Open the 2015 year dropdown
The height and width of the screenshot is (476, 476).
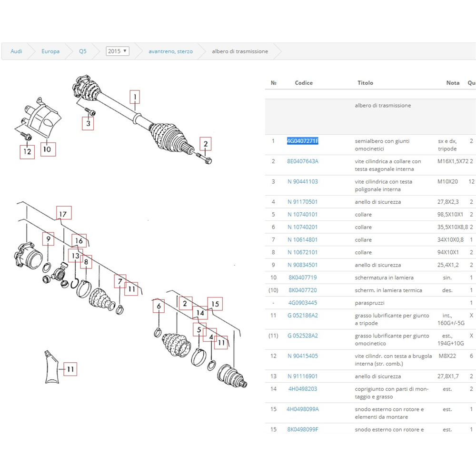118,51
